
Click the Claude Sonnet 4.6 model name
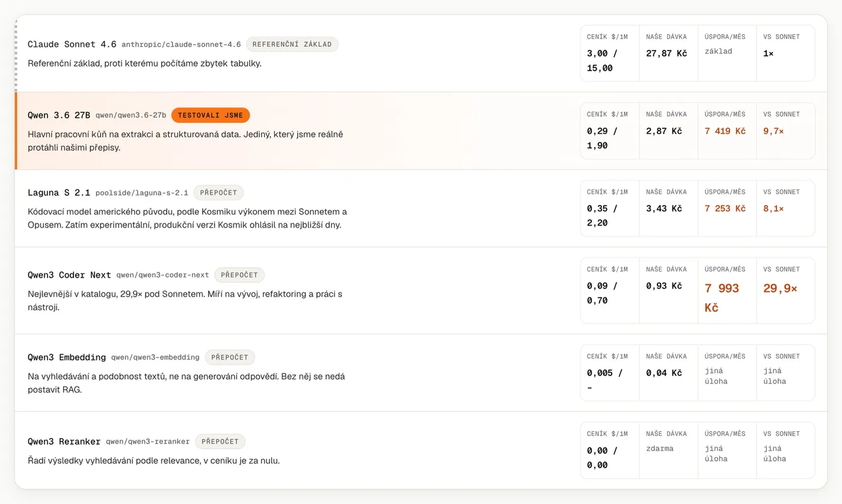pyautogui.click(x=72, y=45)
